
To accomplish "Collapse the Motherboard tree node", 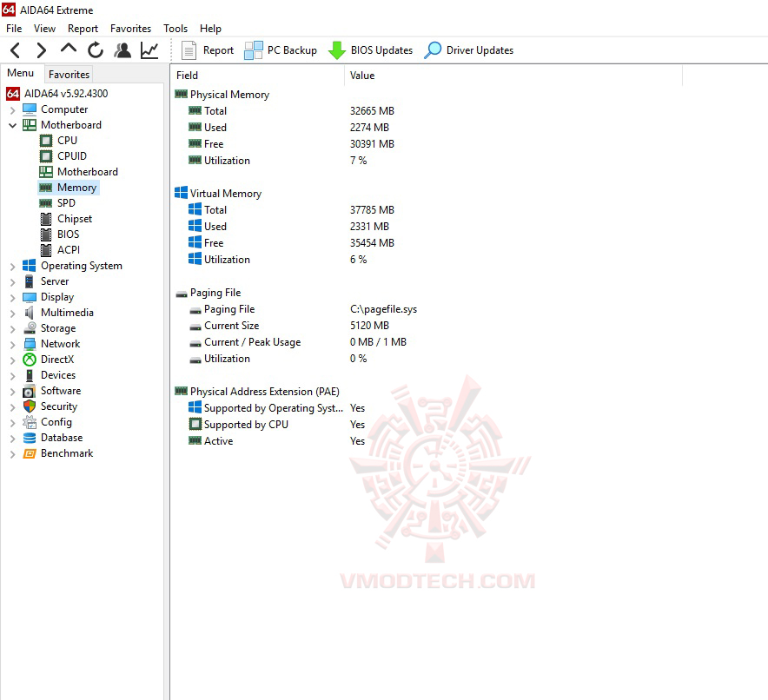I will click(13, 125).
